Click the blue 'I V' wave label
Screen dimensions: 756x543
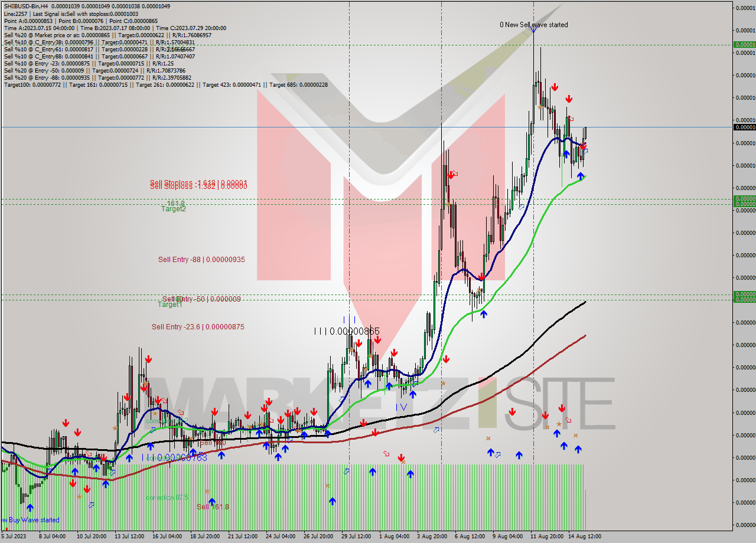[x=402, y=407]
